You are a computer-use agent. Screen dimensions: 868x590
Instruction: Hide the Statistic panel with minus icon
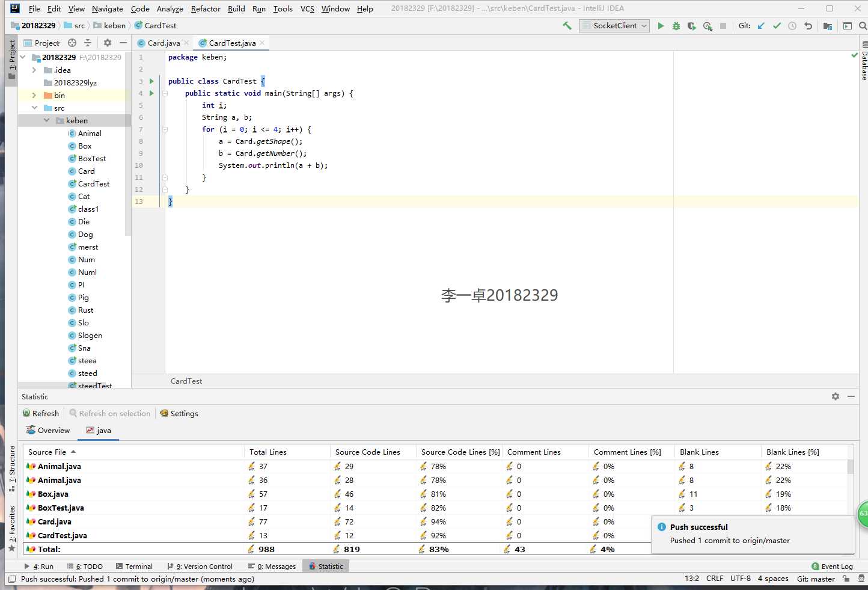tap(851, 396)
